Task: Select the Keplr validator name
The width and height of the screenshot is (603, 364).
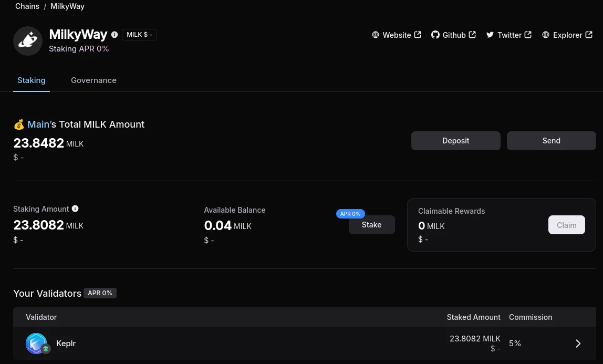Action: point(66,343)
